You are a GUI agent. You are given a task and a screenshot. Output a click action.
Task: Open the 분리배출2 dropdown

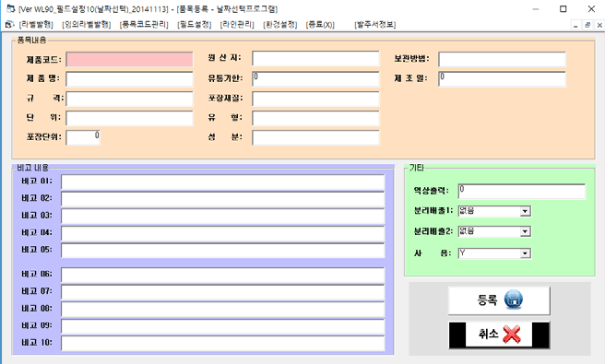(525, 231)
